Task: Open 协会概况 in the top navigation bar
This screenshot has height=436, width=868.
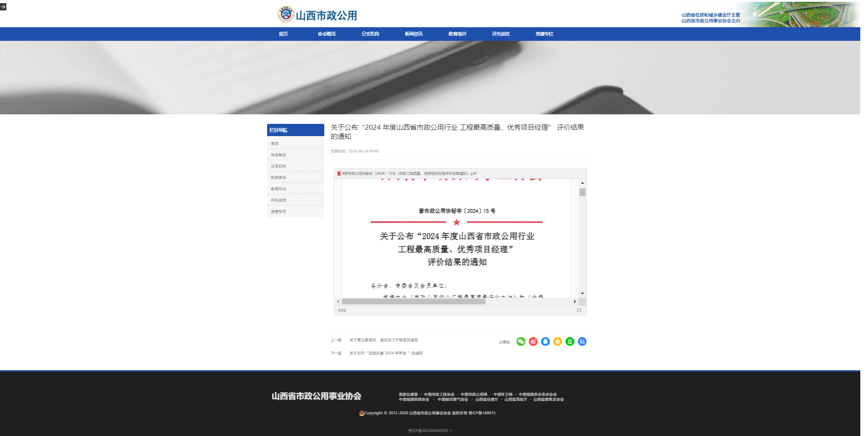Action: pos(327,34)
